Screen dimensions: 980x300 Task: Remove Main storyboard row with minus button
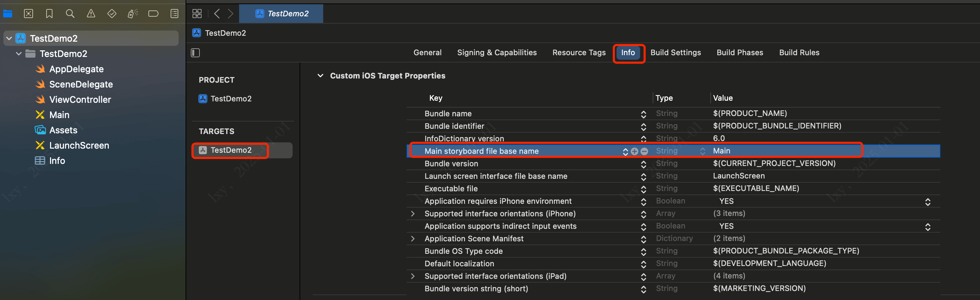[x=644, y=151]
